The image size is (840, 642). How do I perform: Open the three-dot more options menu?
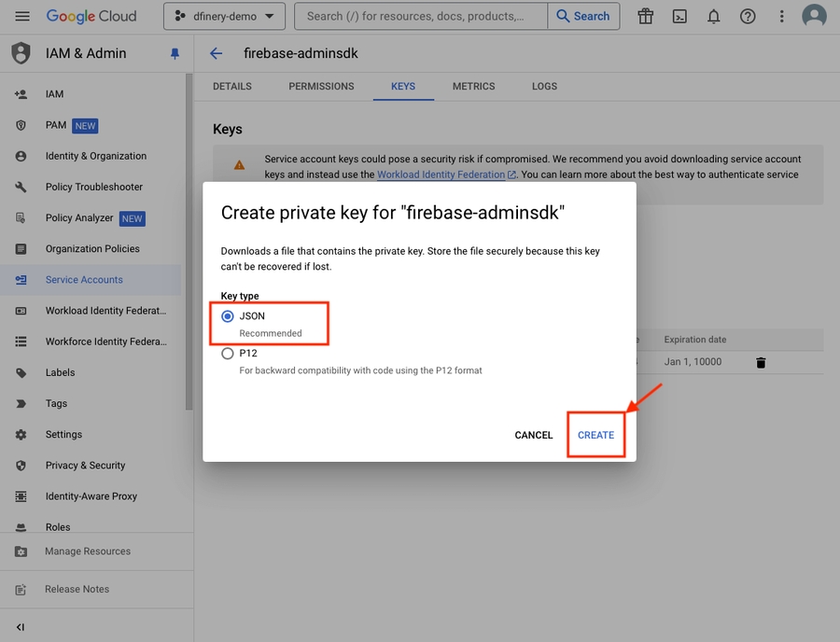click(781, 16)
